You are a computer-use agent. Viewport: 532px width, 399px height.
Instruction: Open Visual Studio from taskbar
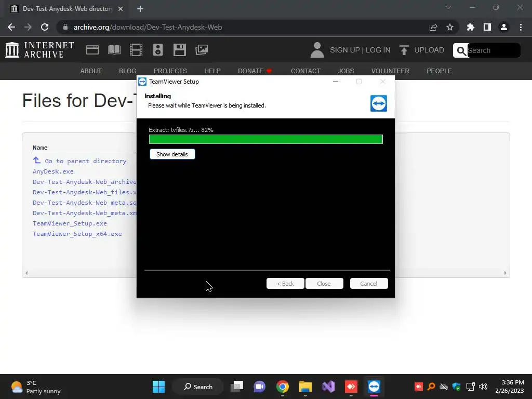[x=328, y=387]
